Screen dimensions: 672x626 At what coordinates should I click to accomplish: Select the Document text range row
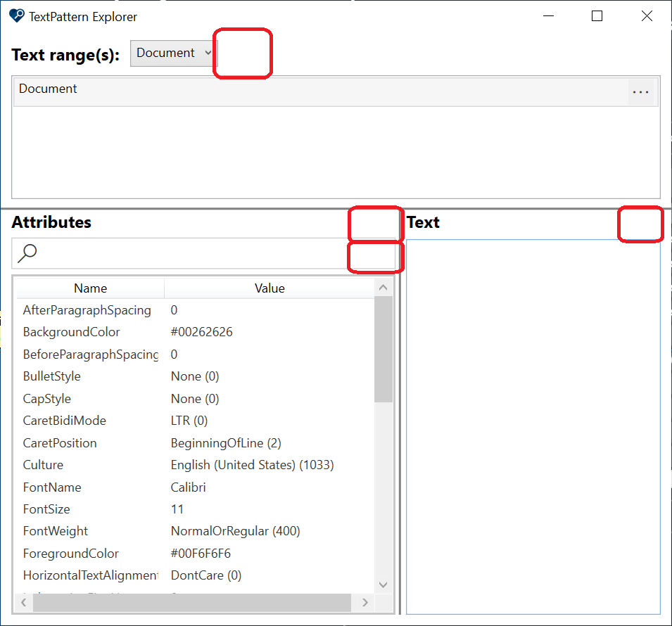coord(336,91)
